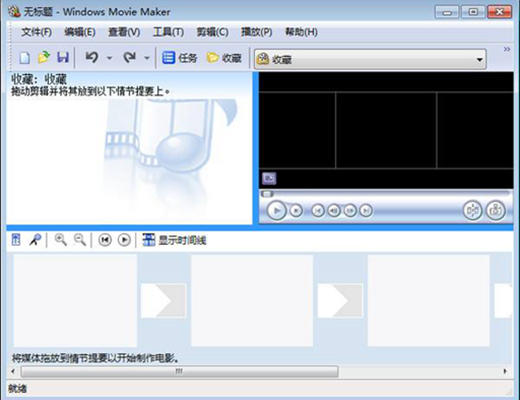
Task: Click the scrollbar right arrow
Action: (x=505, y=371)
